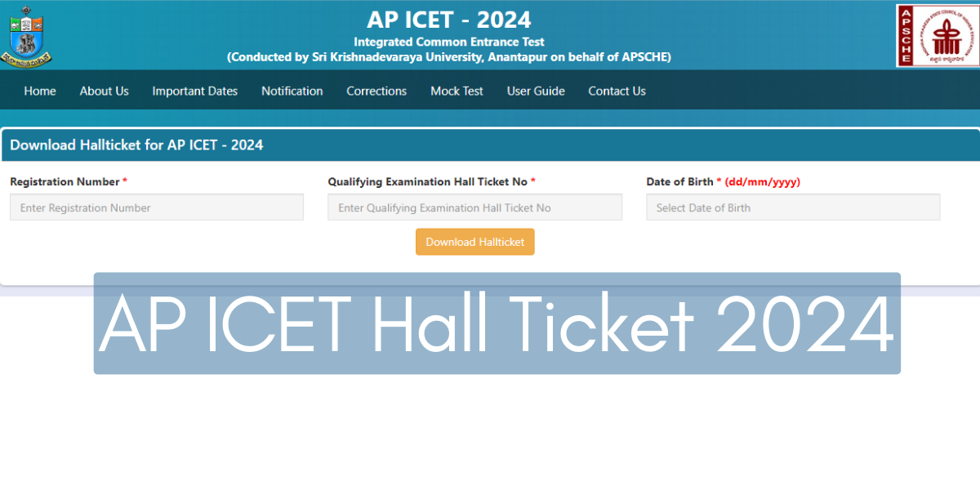Click the "Download Hallticket for AP ICET - 2024" heading
This screenshot has height=490, width=980.
coord(136,145)
